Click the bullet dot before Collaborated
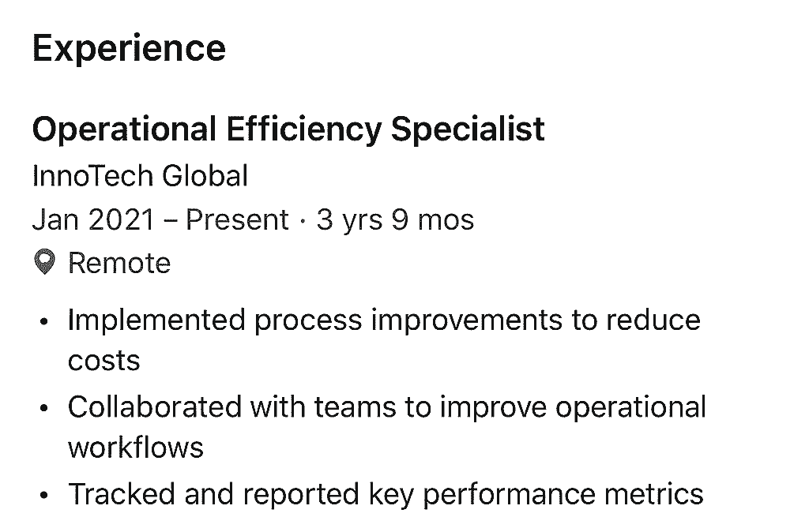 pyautogui.click(x=44, y=409)
